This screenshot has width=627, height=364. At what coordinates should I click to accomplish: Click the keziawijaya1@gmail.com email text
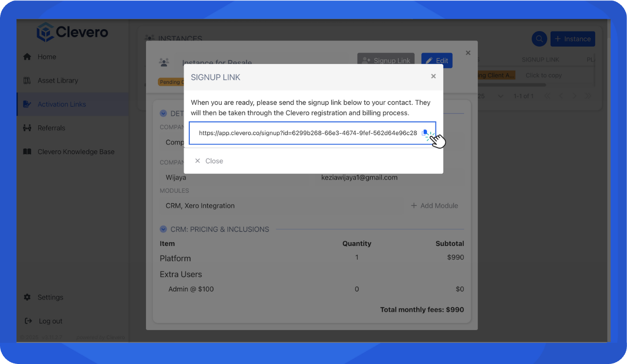click(x=359, y=178)
